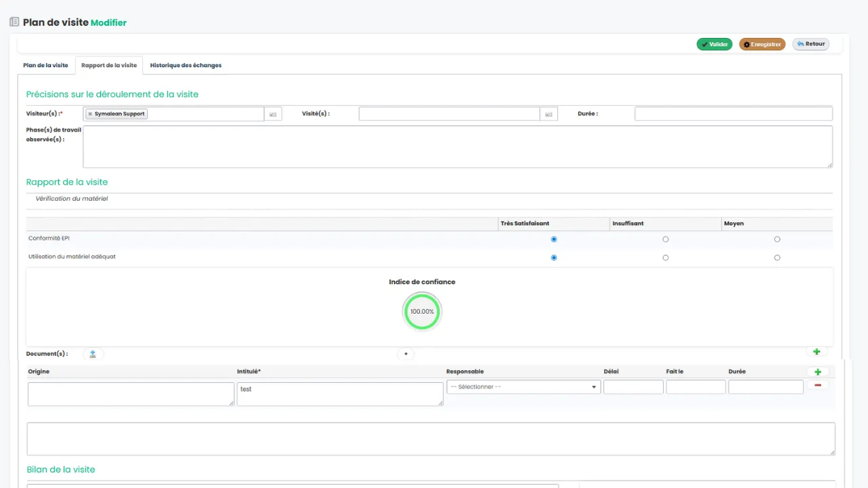Screen dimensions: 868x488
Task: Click the action row Durée input field
Action: click(x=766, y=387)
